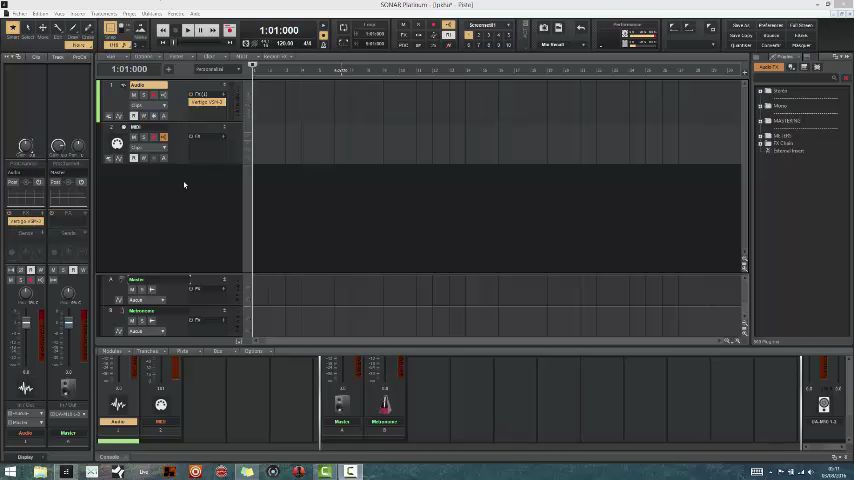Click the Save As button

point(741,25)
